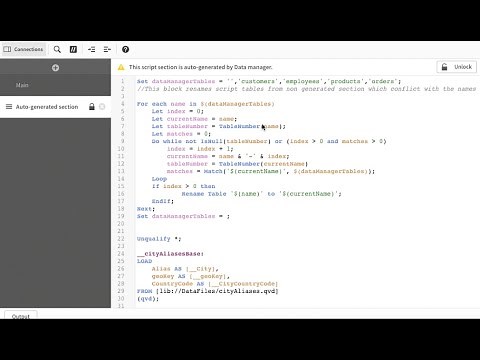
Task: Open search in the script editor
Action: [57, 49]
